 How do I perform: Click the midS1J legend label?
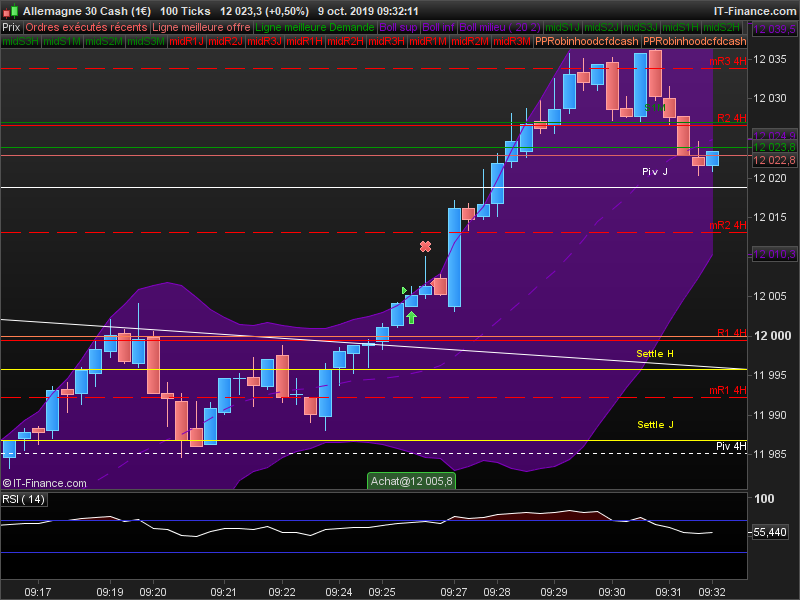562,28
